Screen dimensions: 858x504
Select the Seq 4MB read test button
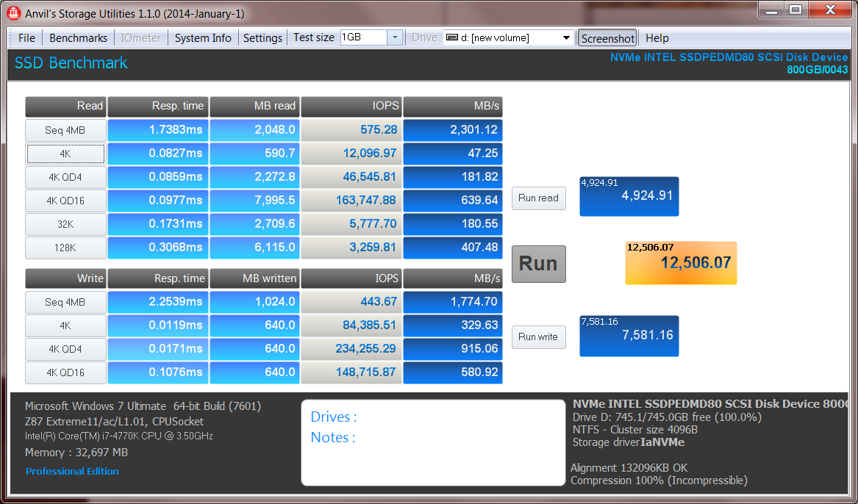(x=65, y=131)
